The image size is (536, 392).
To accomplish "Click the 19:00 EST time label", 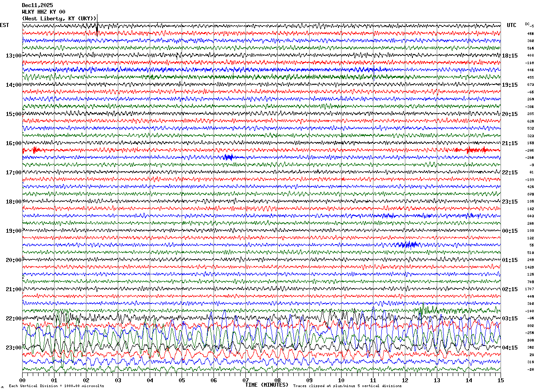I will tap(14, 231).
